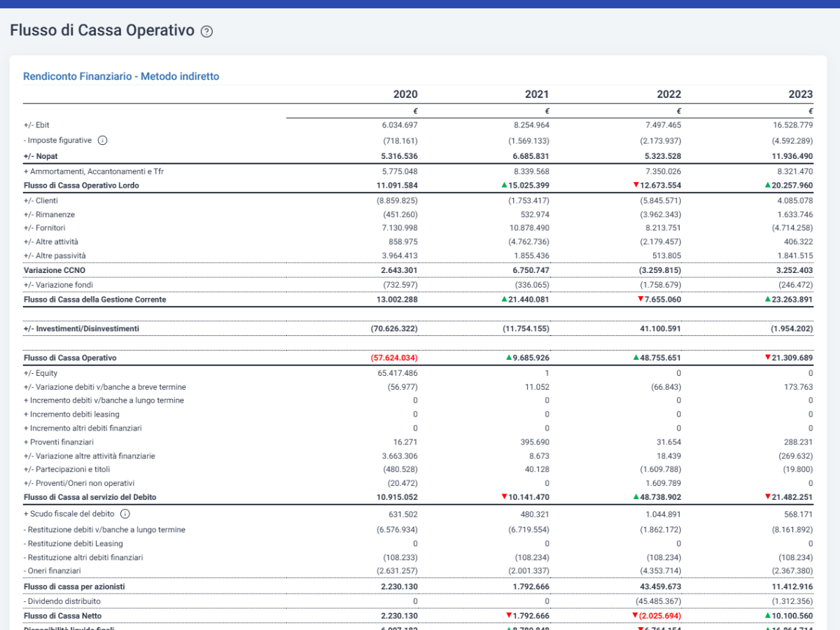The width and height of the screenshot is (840, 630).
Task: Click the red down arrow beside 12.673.554
Action: tap(636, 185)
